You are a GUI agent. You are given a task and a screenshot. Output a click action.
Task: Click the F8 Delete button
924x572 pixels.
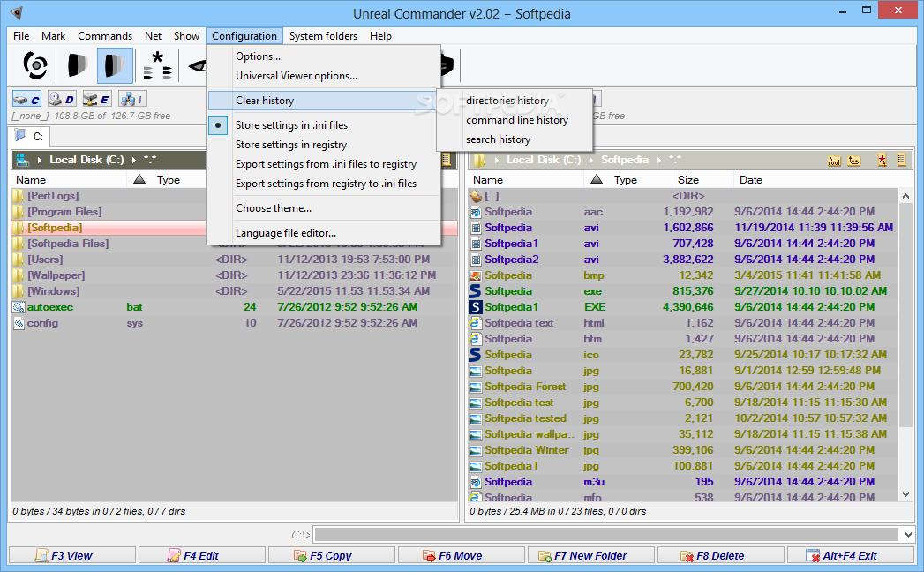click(721, 555)
